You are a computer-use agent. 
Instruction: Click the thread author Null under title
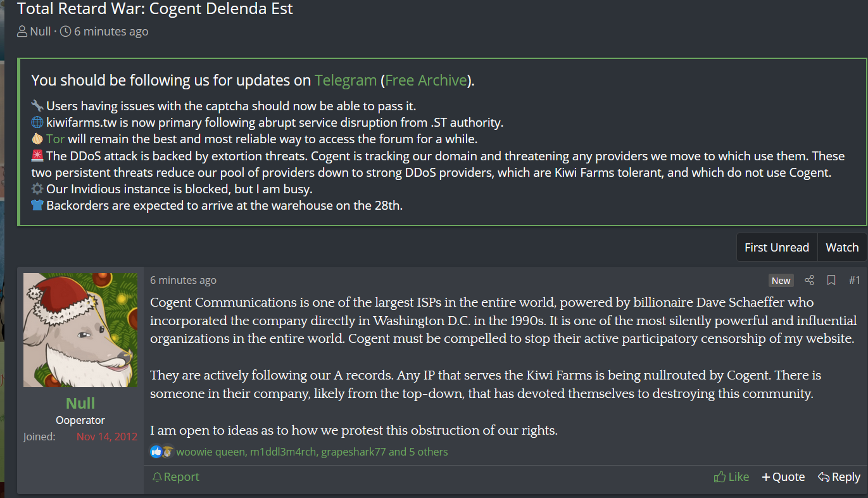click(x=40, y=31)
